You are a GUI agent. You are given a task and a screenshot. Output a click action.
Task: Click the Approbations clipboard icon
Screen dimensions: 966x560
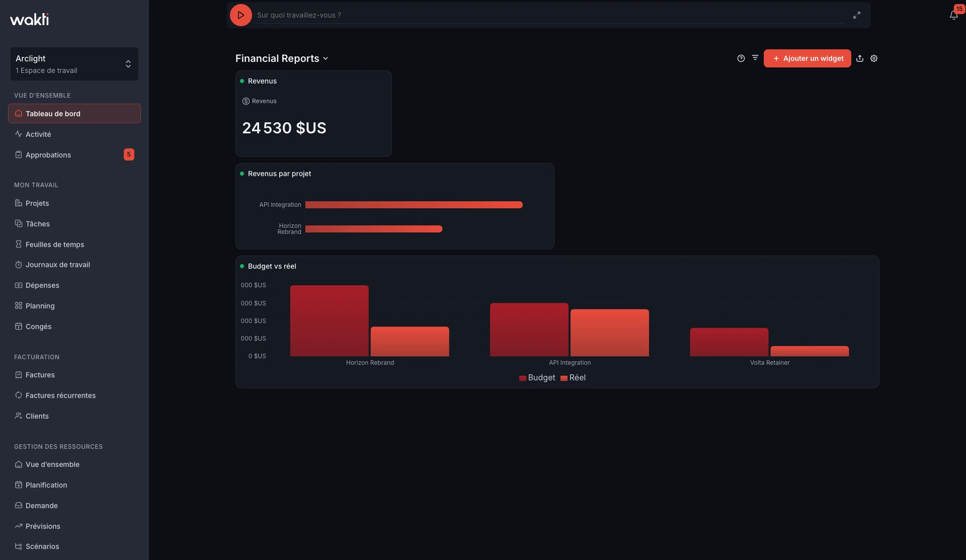coord(19,155)
